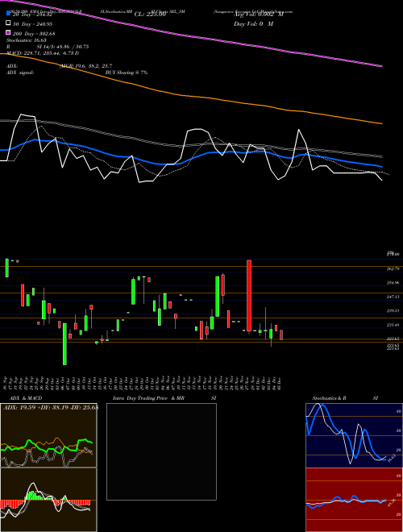Click the blue 20 Day legend swatch

tap(9, 14)
